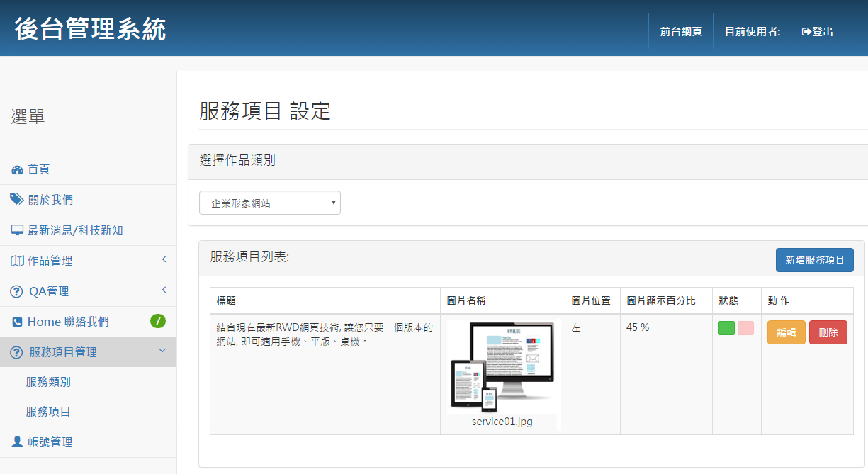This screenshot has width=868, height=474.
Task: Click the orange 編輯 button
Action: [x=787, y=332]
